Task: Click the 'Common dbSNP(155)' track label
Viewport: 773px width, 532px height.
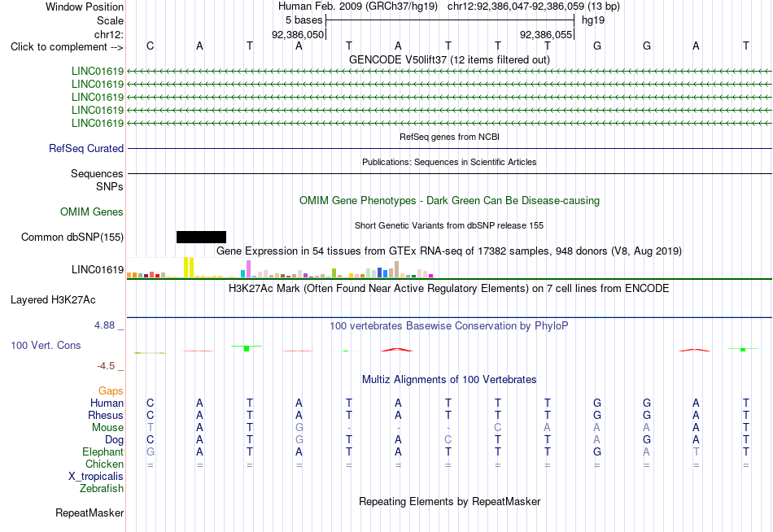Action: click(x=72, y=238)
